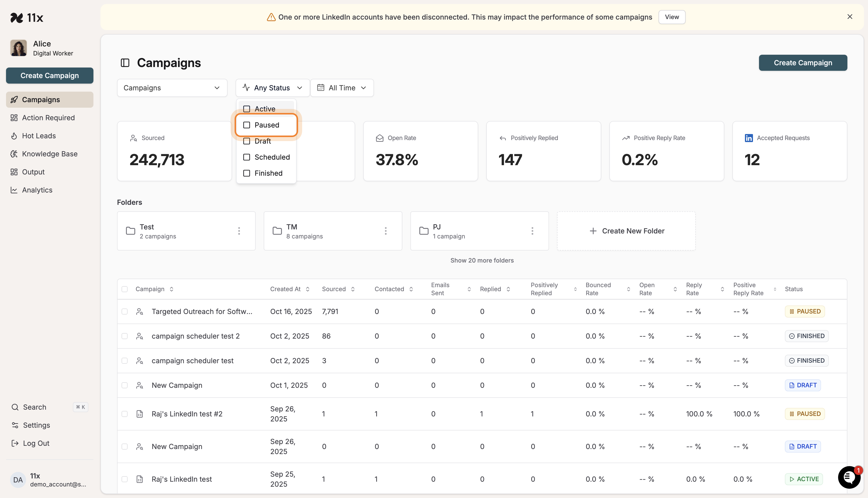Screen dimensions: 868x498
Task: Click the three-dot menu on Test folder
Action: (x=239, y=231)
